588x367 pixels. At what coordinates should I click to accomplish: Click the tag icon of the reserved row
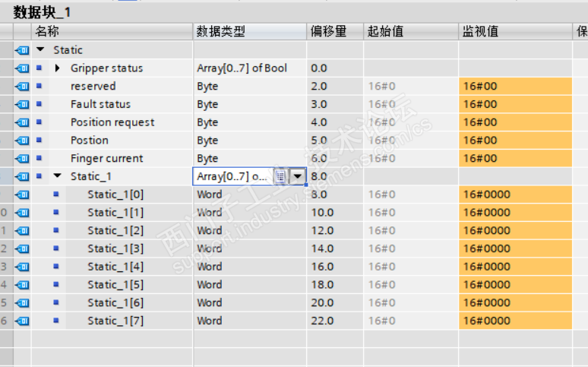click(23, 86)
